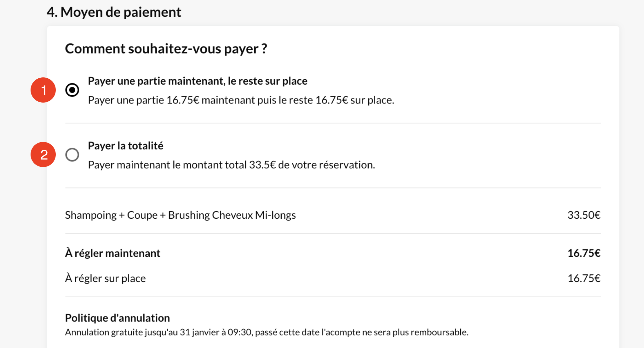Click the 'Payer la totalité' label
The width and height of the screenshot is (644, 348).
coord(125,146)
